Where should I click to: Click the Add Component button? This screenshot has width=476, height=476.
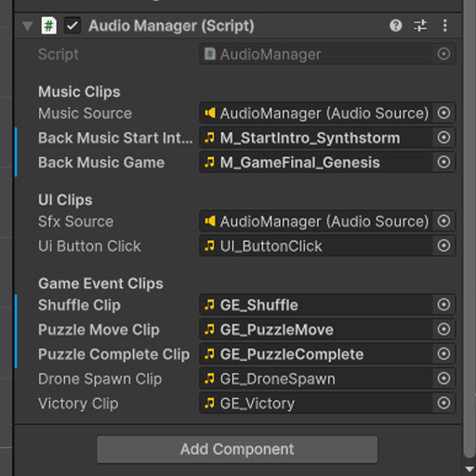click(237, 449)
